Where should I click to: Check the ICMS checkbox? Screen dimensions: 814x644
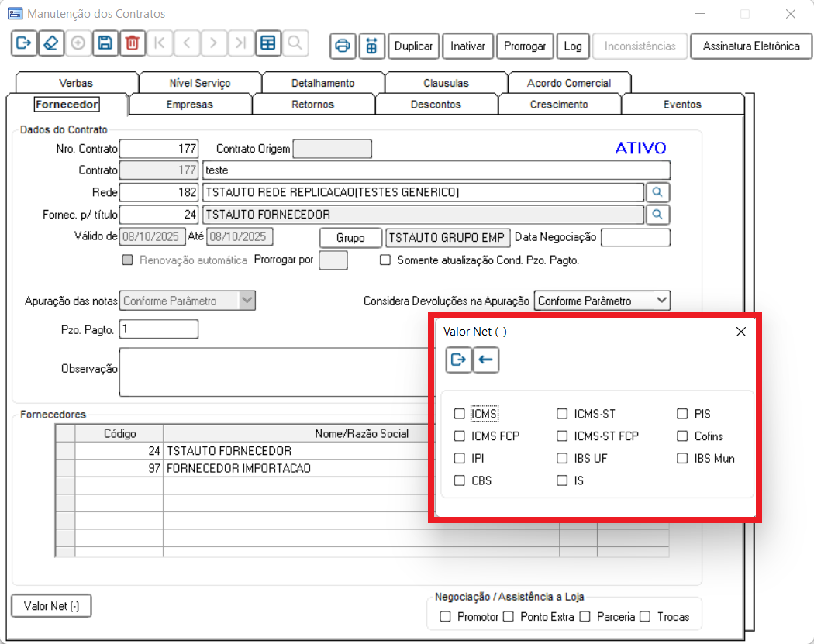point(459,414)
